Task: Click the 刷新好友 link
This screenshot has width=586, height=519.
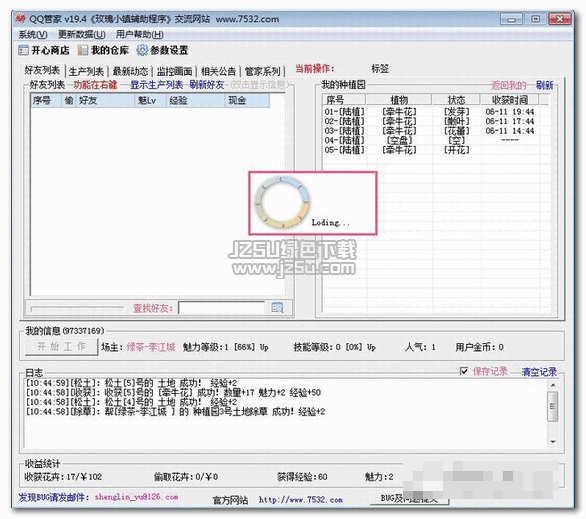Action: coord(207,85)
